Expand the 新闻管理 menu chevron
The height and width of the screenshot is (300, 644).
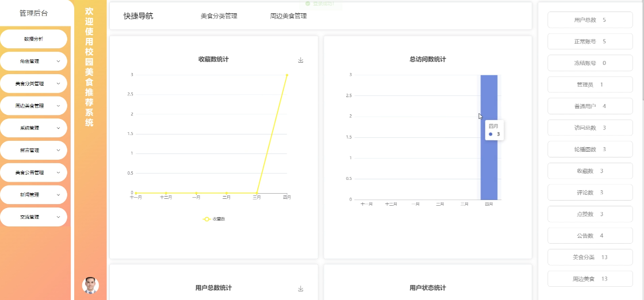[x=58, y=195]
